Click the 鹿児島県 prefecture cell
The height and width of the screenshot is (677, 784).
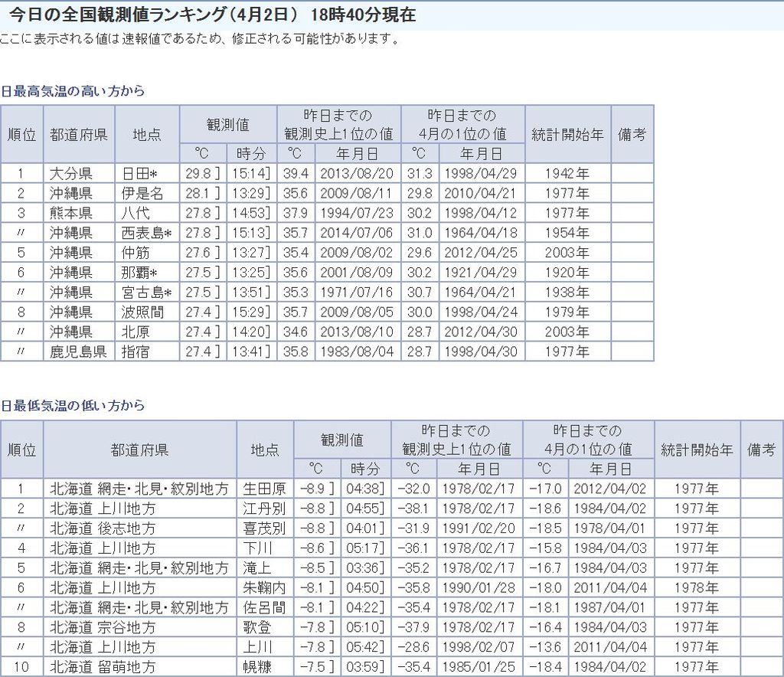pos(78,352)
